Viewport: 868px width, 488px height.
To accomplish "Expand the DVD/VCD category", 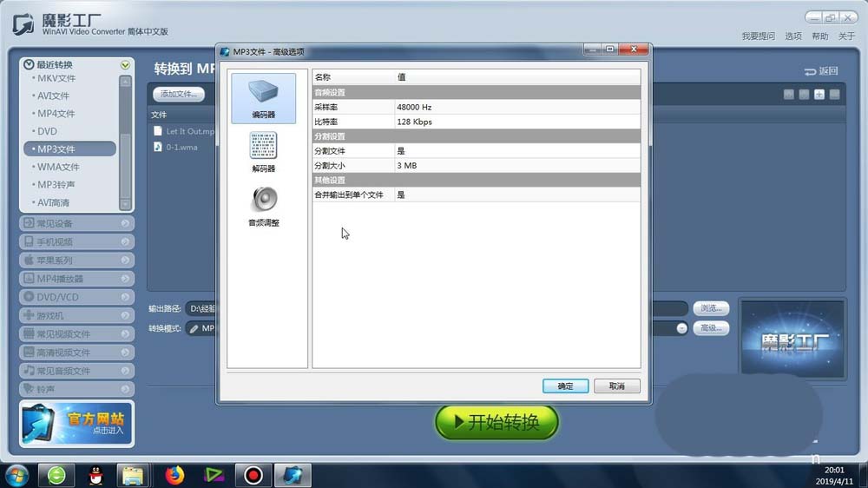I will click(76, 297).
